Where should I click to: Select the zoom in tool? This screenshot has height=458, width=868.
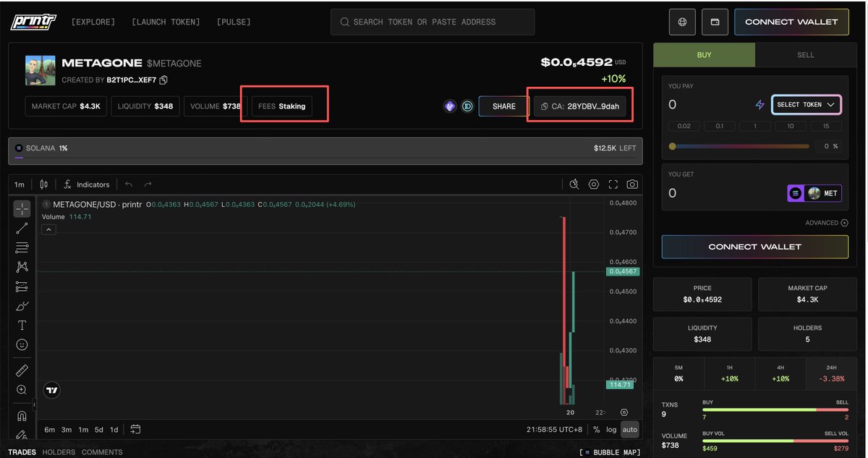[22, 390]
